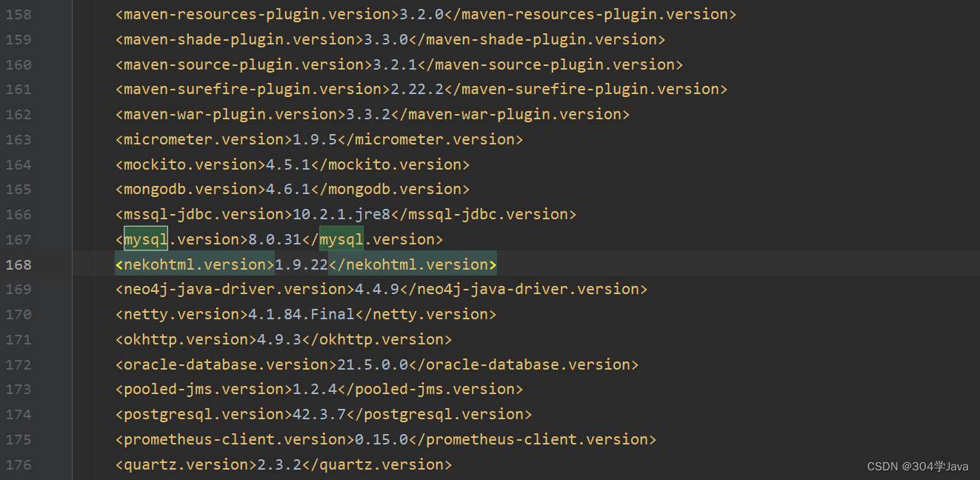
Task: Click line number 169 in gutter
Action: click(x=19, y=289)
